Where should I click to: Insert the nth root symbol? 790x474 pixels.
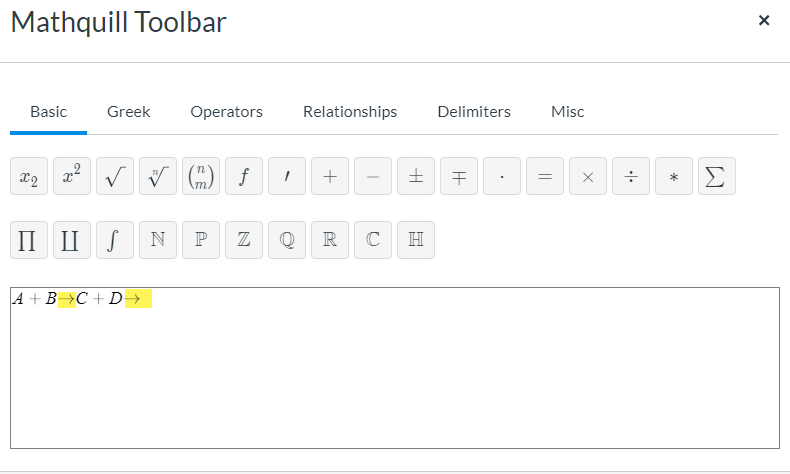click(x=157, y=177)
